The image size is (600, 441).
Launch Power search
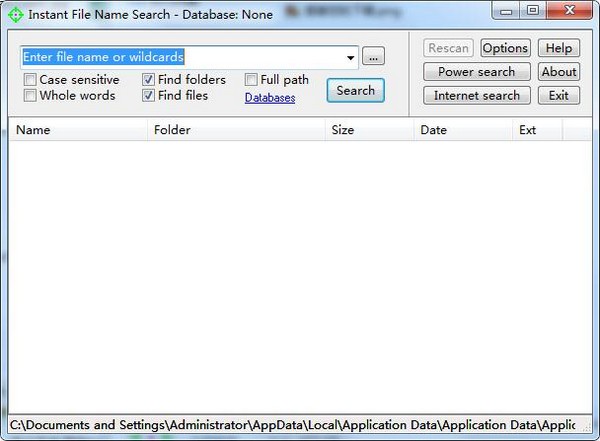[476, 72]
